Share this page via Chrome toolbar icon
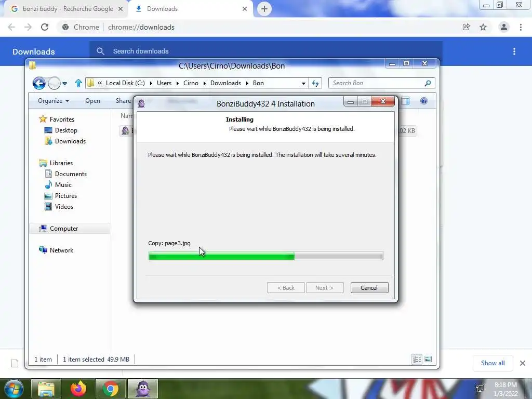532x399 pixels. point(466,27)
